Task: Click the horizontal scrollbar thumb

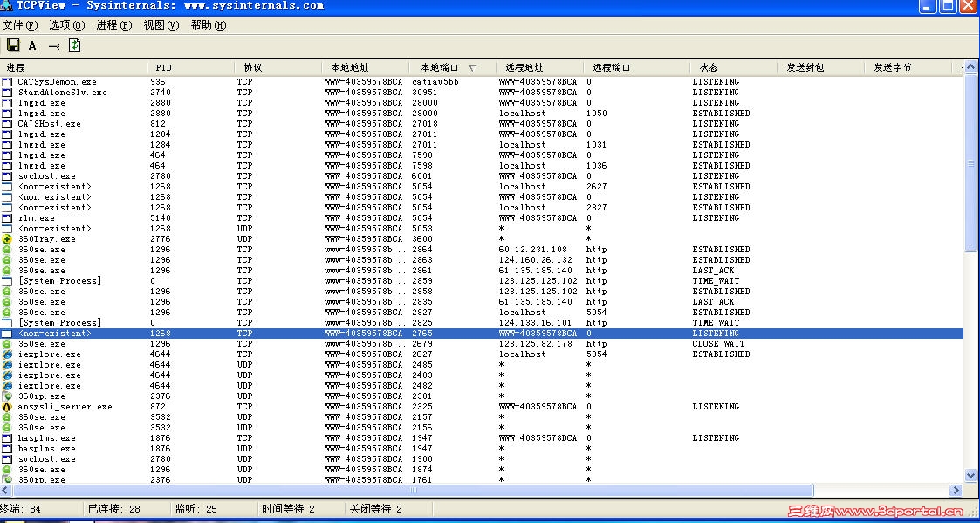Action: tap(413, 490)
